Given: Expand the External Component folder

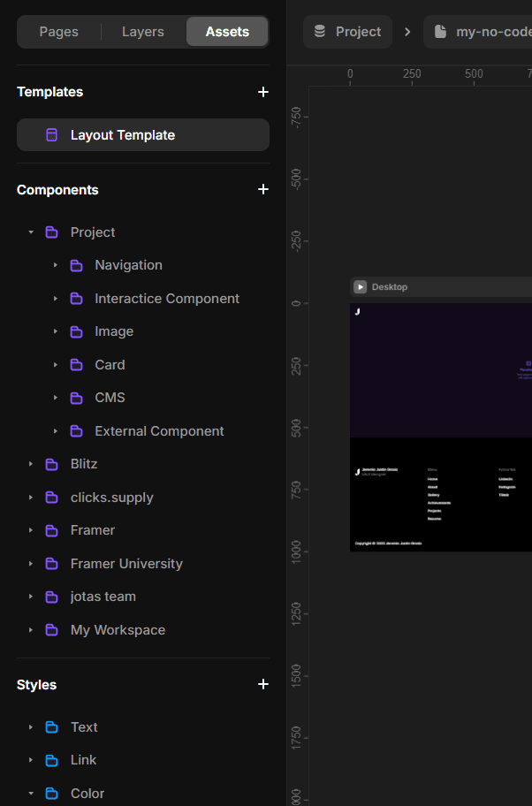Looking at the screenshot, I should (x=56, y=431).
